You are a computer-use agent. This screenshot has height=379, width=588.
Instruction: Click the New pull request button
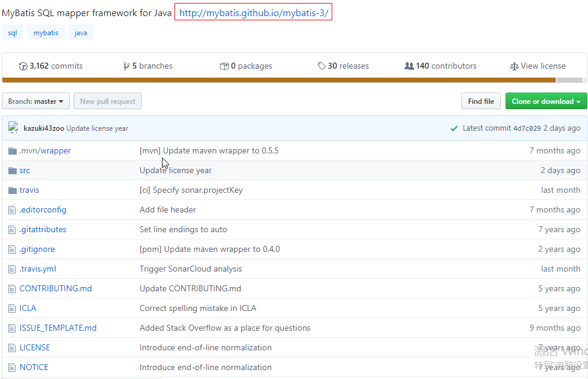(x=108, y=101)
